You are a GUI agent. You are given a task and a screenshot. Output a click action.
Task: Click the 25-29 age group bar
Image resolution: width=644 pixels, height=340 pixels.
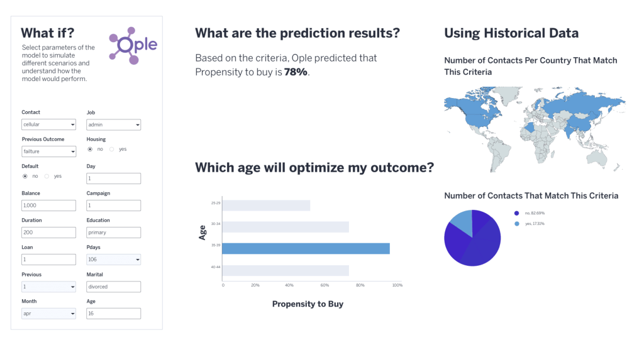point(267,206)
